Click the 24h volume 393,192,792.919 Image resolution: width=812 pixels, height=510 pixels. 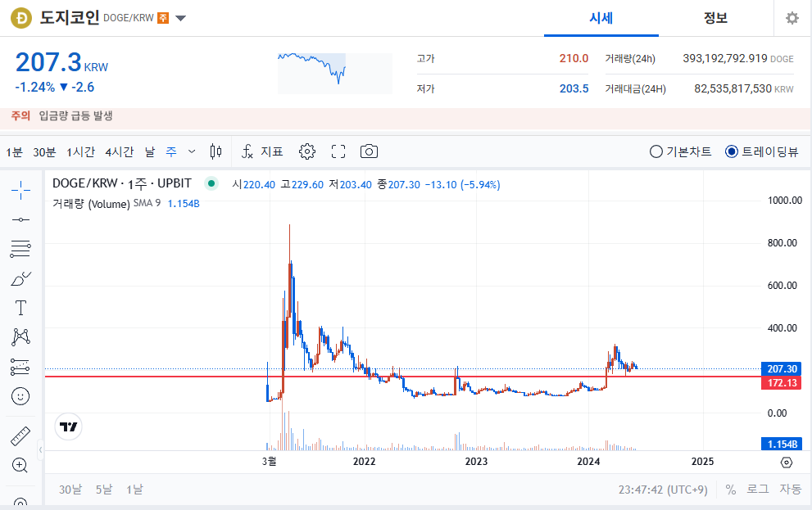(725, 58)
